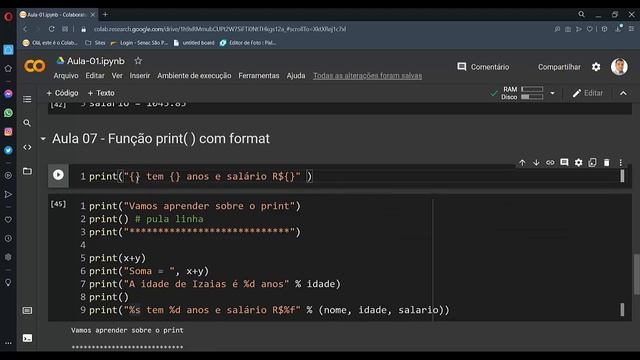Image resolution: width=640 pixels, height=360 pixels.
Task: Open the Ajuda menu
Action: click(x=296, y=76)
